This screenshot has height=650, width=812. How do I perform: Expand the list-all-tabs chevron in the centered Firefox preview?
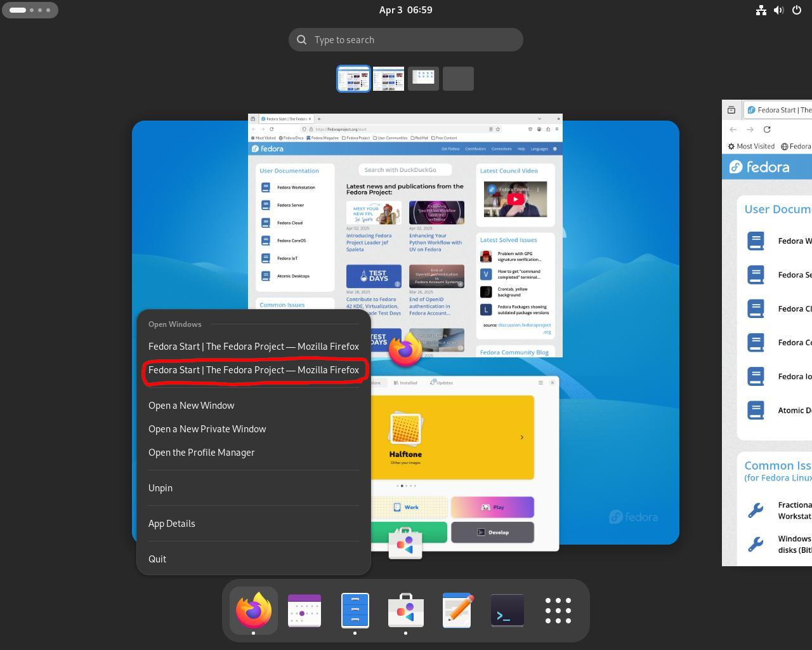(x=539, y=119)
